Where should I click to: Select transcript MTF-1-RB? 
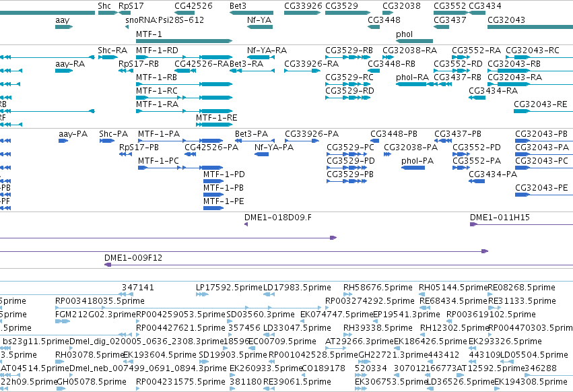click(x=184, y=84)
